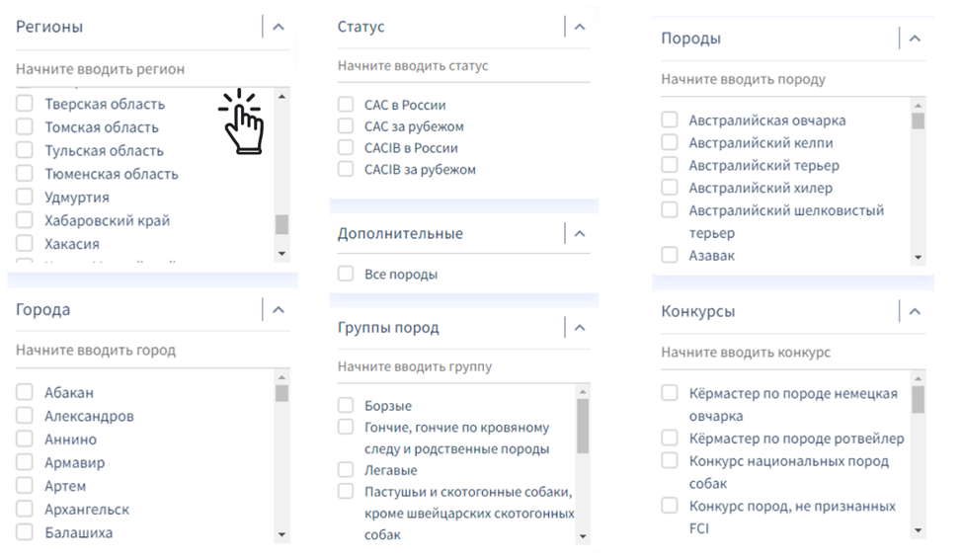Click scroll-down arrow in Породы list
The height and width of the screenshot is (560, 961).
tap(918, 258)
